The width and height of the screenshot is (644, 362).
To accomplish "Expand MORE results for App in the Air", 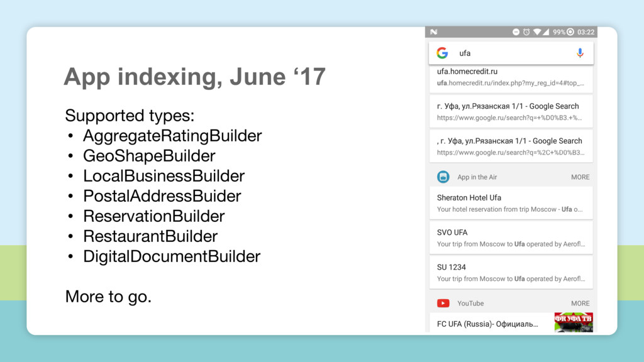I will tap(580, 177).
